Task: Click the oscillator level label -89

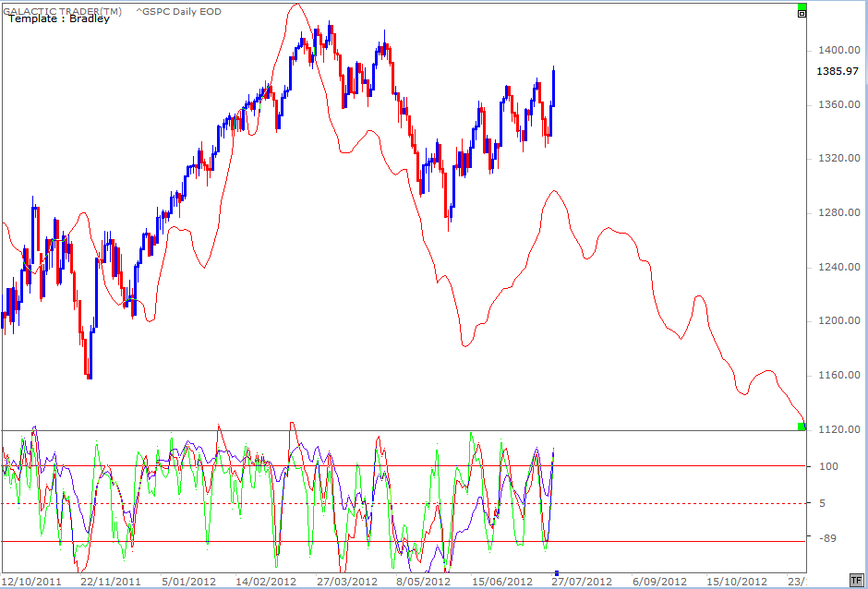Action: (828, 537)
